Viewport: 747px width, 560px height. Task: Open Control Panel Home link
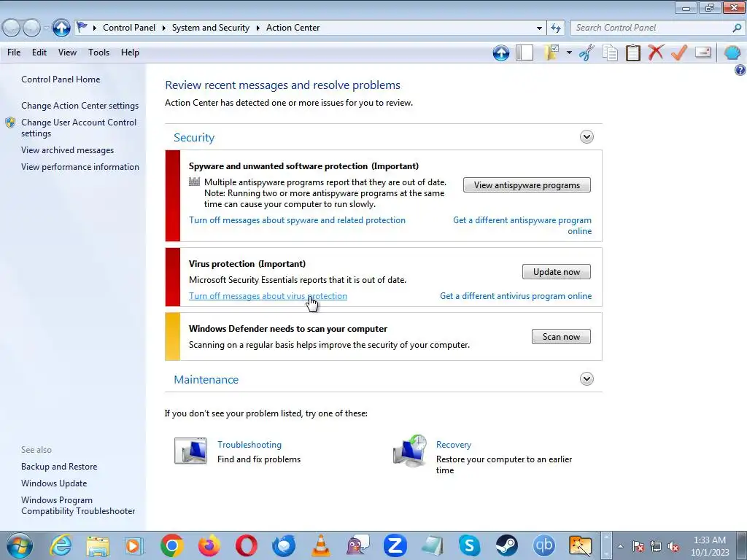coord(61,79)
